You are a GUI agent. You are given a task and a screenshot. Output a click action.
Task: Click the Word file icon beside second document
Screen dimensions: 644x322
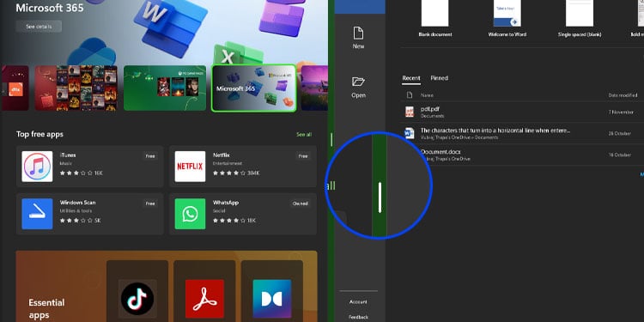410,133
